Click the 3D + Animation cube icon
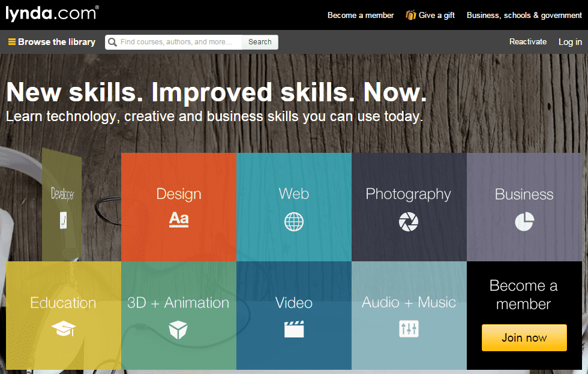Image resolution: width=588 pixels, height=374 pixels. click(x=178, y=330)
